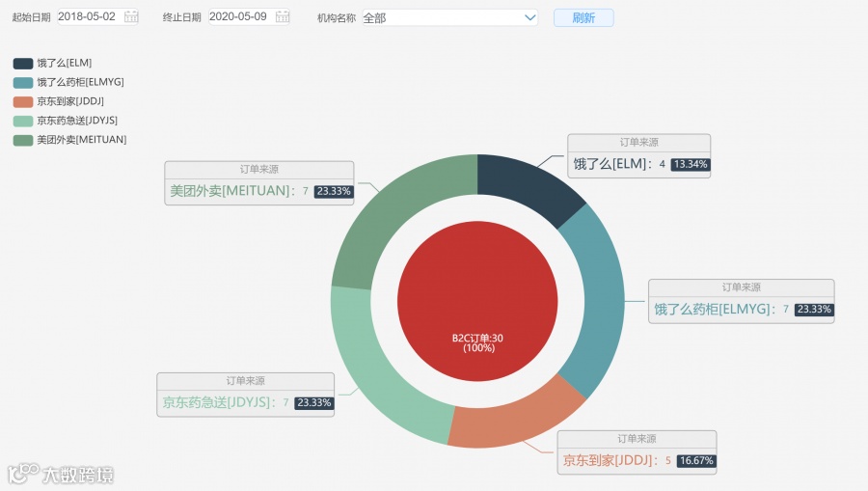Click callout text 美团外卖[MEITUAN]: 7

coord(238,191)
